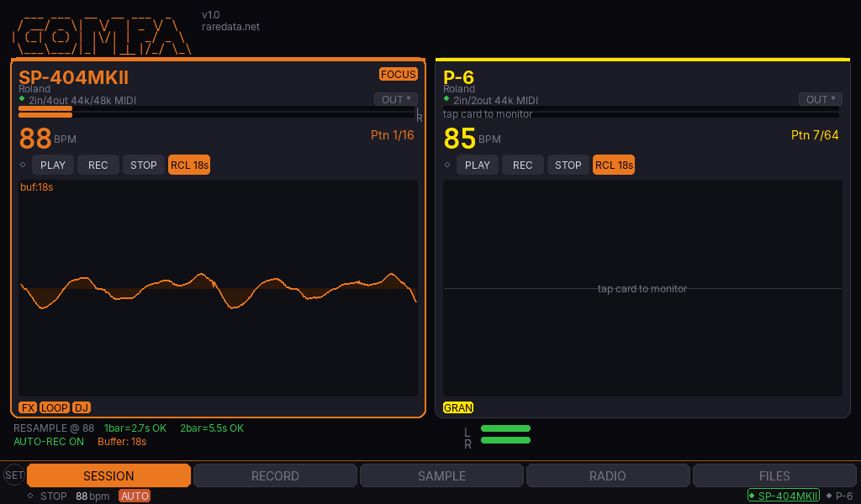Toggle AUTO-REC ON setting

tap(49, 442)
